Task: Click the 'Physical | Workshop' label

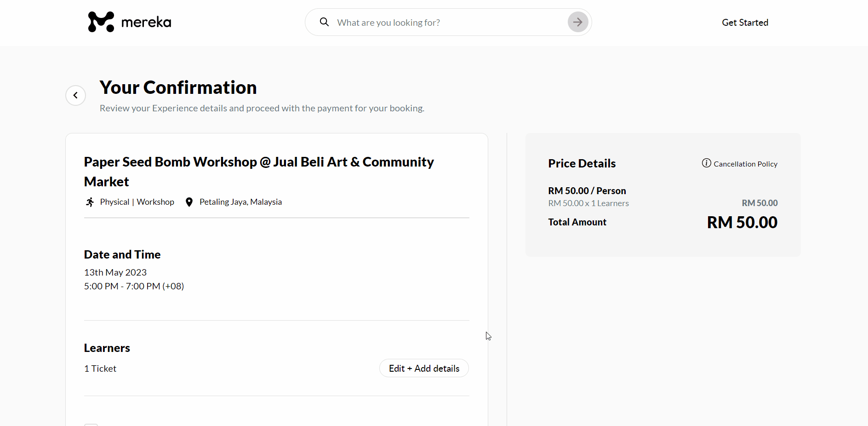Action: (137, 202)
